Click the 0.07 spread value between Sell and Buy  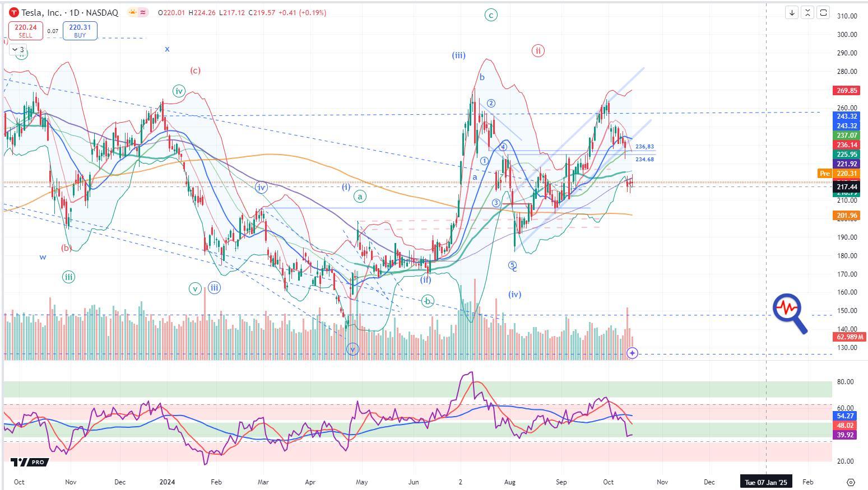[x=53, y=31]
